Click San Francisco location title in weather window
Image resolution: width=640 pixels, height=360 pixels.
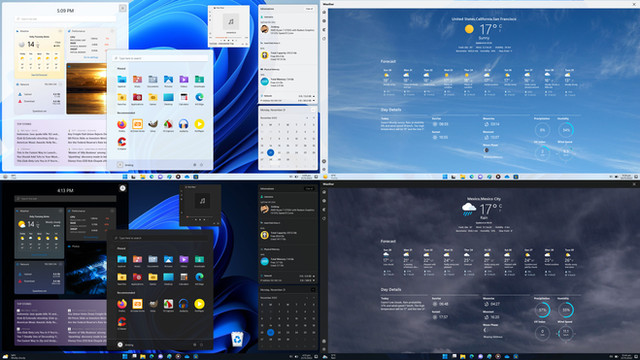[484, 19]
